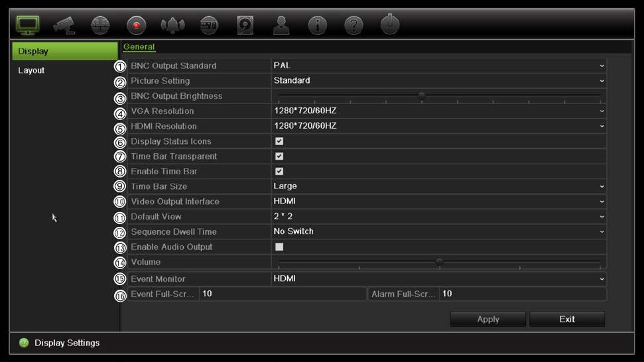Image resolution: width=644 pixels, height=362 pixels.
Task: Open Camera setup icon in toolbar
Action: 64,25
